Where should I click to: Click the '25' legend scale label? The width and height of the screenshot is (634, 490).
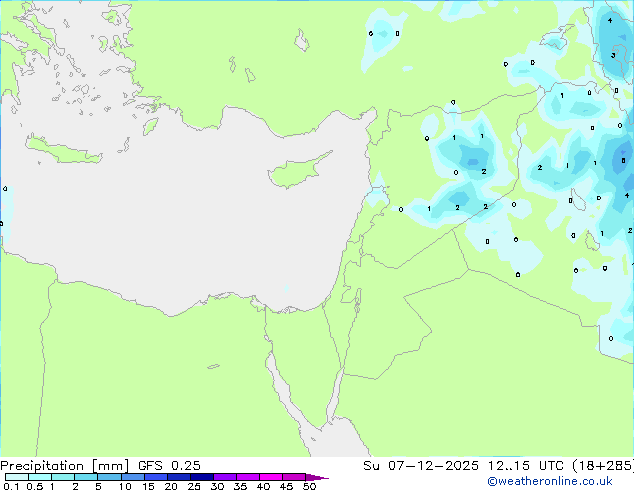point(194,486)
